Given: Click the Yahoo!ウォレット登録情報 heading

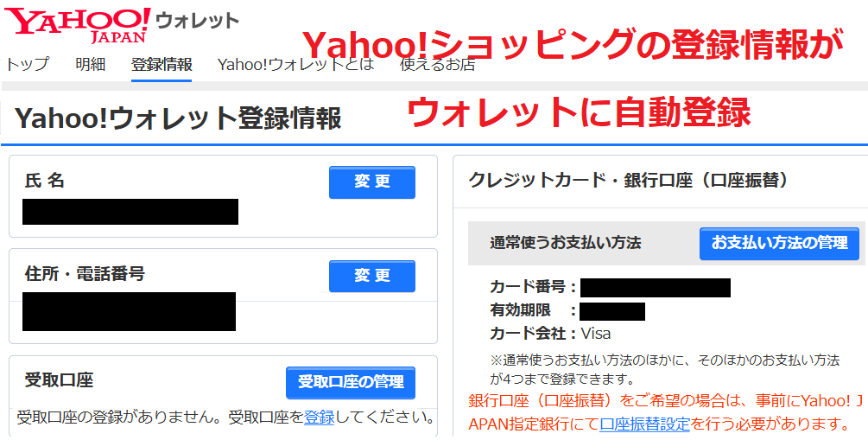Looking at the screenshot, I should point(178,118).
